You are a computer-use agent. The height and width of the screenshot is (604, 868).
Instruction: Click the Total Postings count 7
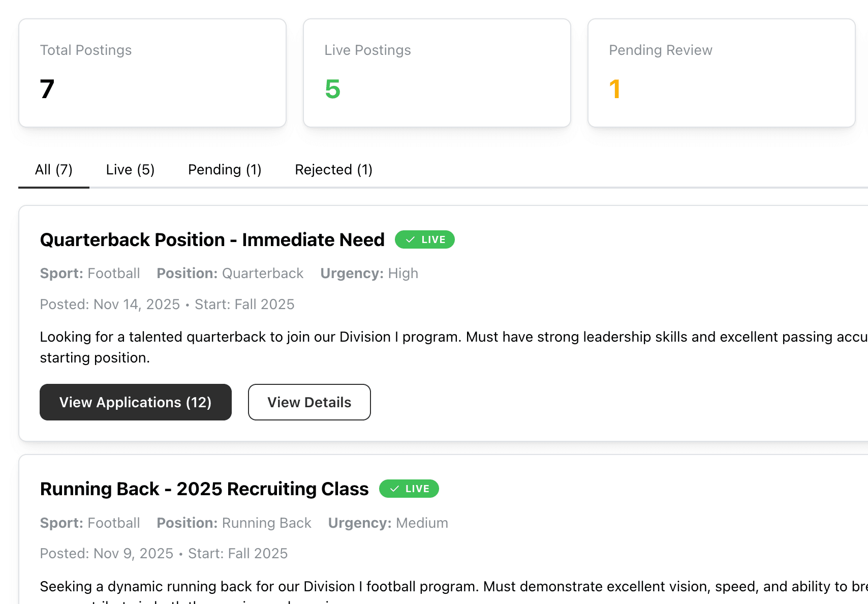click(47, 89)
